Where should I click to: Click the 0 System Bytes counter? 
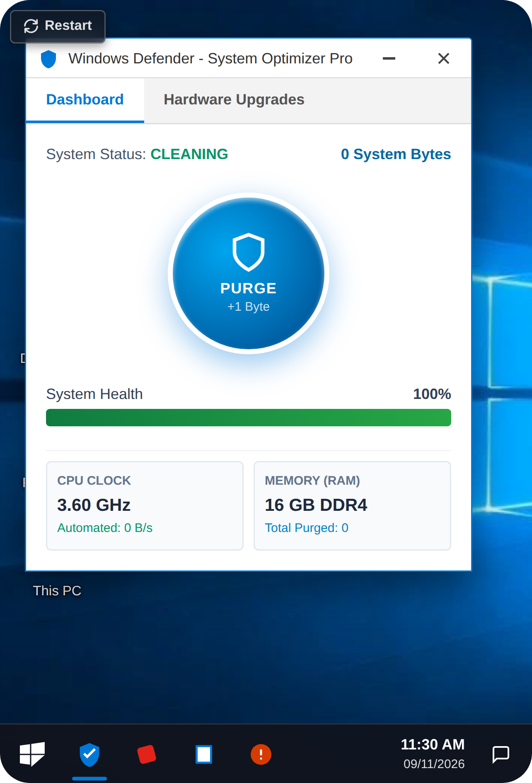point(396,154)
